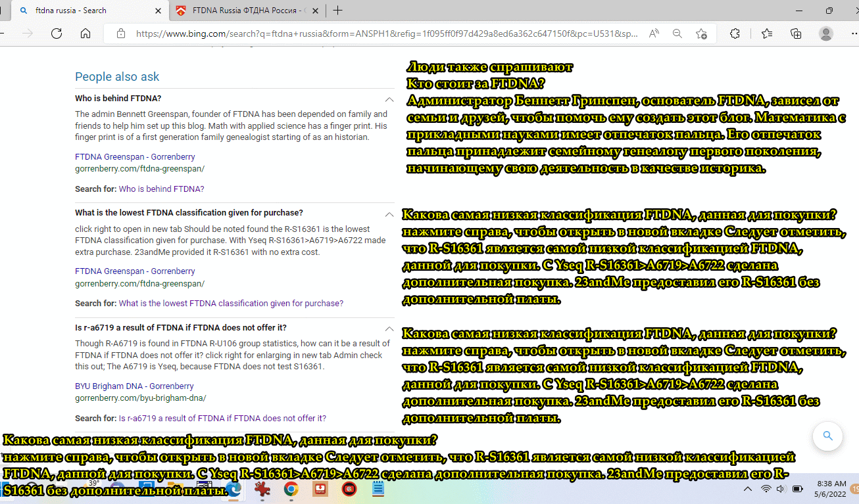Open the red bug app in taskbar
859x504 pixels.
(x=262, y=489)
